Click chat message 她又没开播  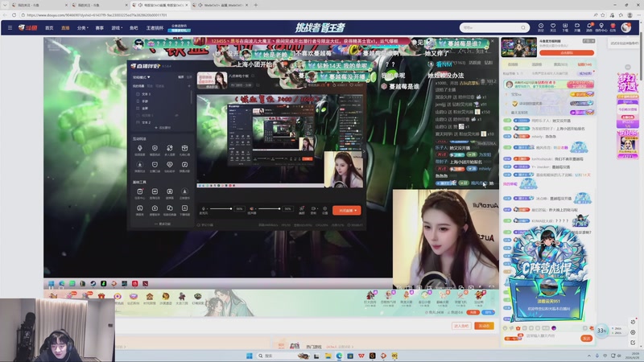pyautogui.click(x=562, y=121)
